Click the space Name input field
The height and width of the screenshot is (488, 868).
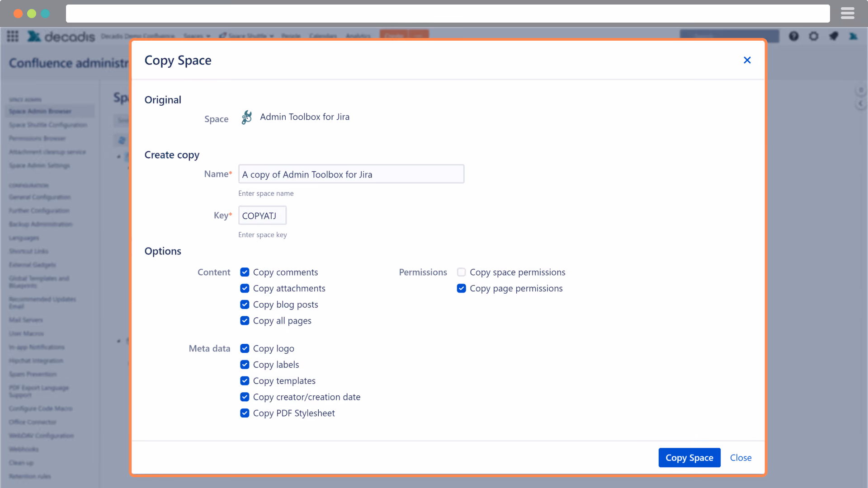click(351, 174)
